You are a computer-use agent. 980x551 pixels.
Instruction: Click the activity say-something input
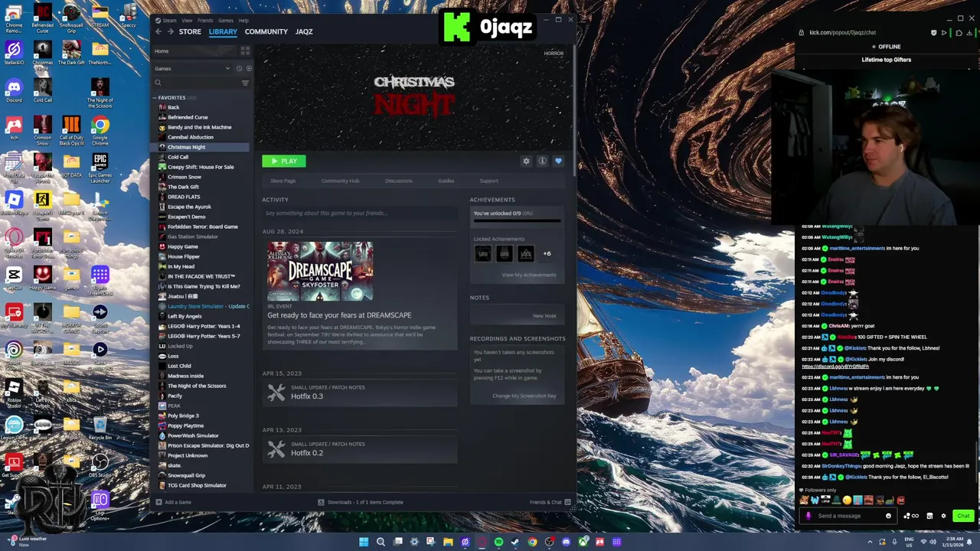pos(360,213)
